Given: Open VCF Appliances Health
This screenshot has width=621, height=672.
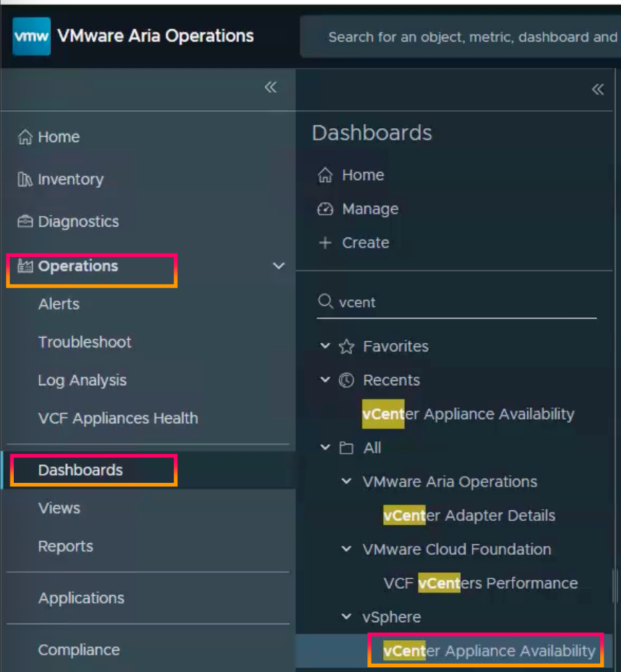Looking at the screenshot, I should point(118,418).
